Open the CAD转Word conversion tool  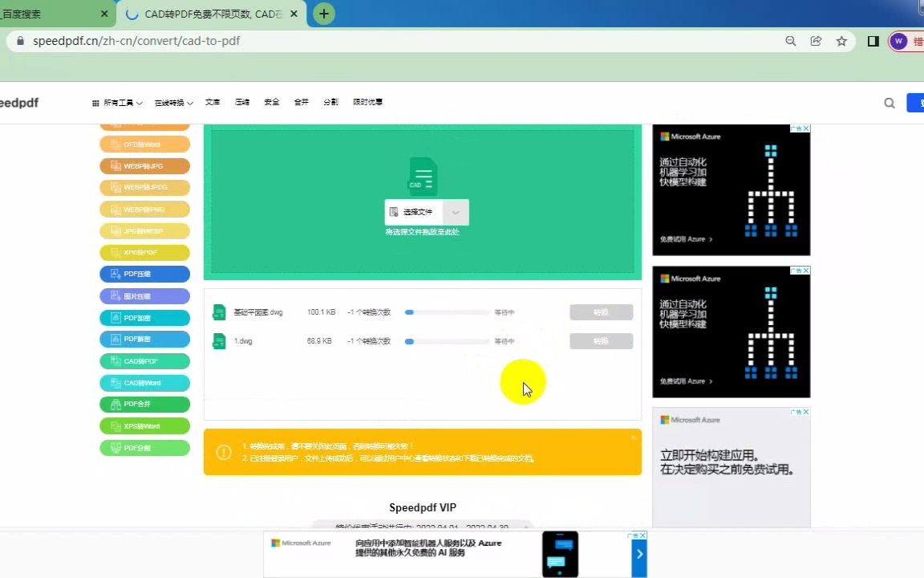tap(144, 382)
